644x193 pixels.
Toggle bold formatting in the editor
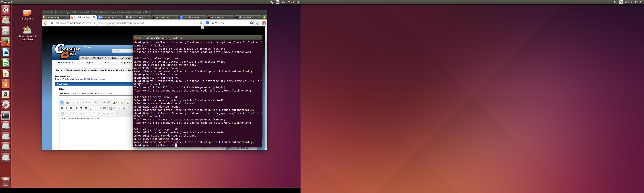pyautogui.click(x=62, y=108)
